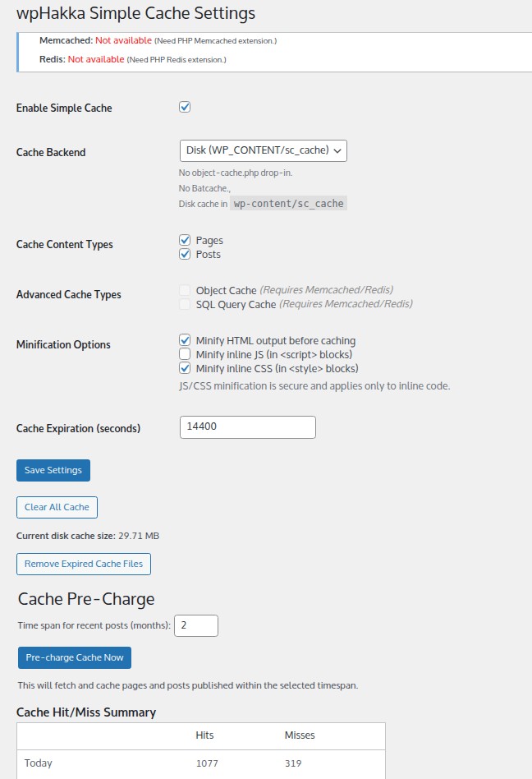
Task: Click Pre-charge Cache Now button
Action: (75, 657)
